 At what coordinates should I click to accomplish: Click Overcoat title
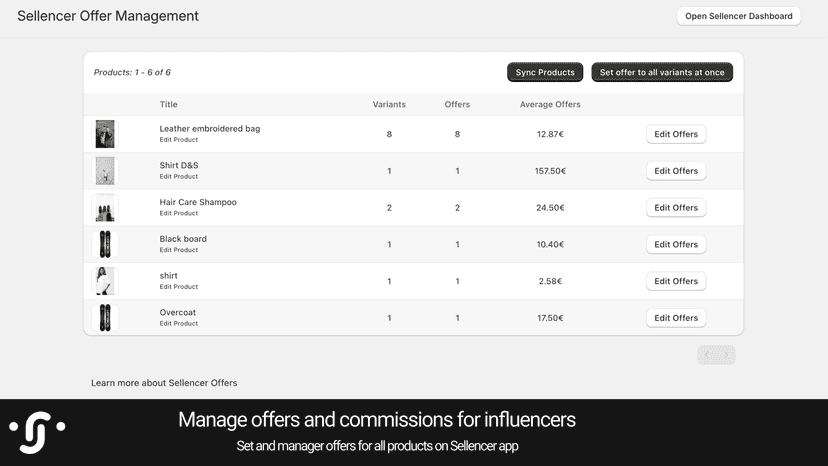pyautogui.click(x=177, y=312)
